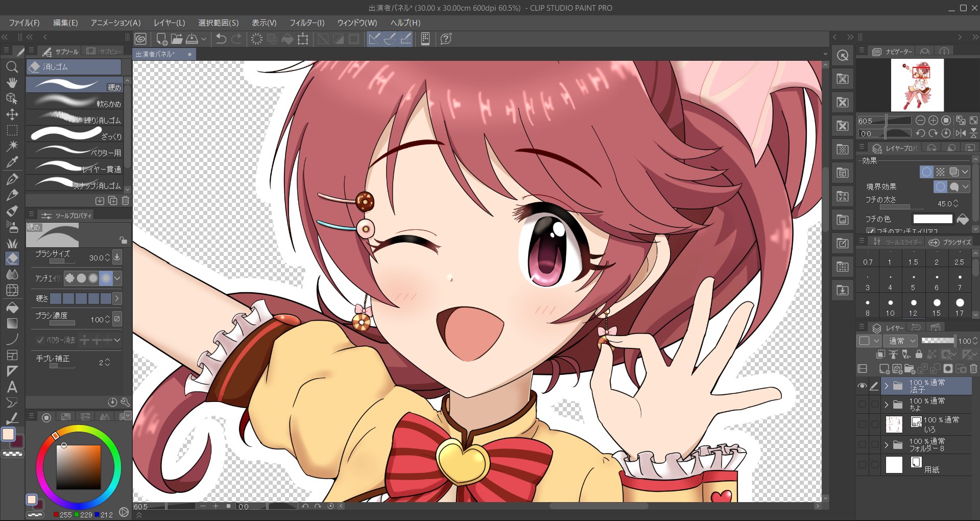980x521 pixels.
Task: Toggle visibility of the いろ layer
Action: 862,424
